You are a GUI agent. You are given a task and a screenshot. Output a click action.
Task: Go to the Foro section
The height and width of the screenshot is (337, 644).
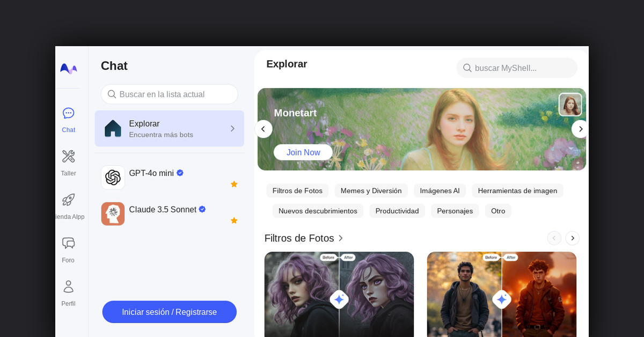[68, 250]
